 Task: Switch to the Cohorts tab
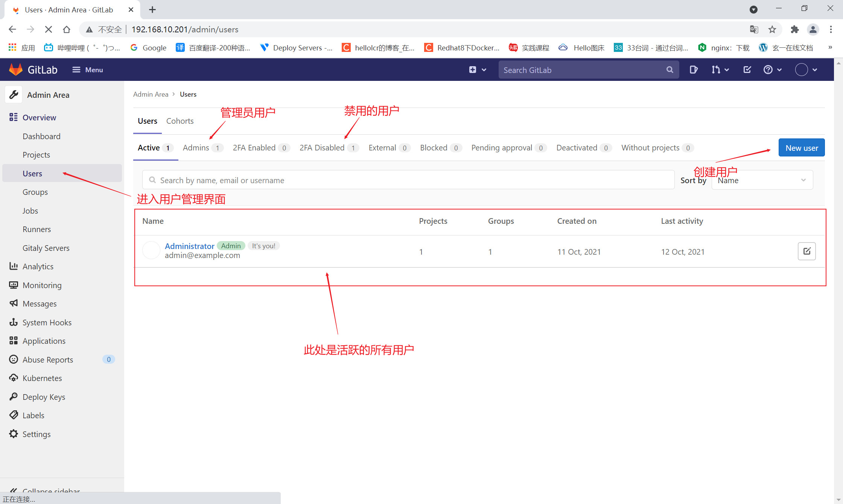[x=180, y=121]
